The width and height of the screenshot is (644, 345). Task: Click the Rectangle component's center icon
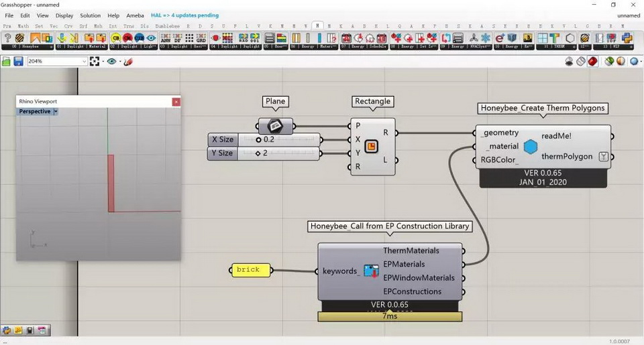(x=371, y=147)
